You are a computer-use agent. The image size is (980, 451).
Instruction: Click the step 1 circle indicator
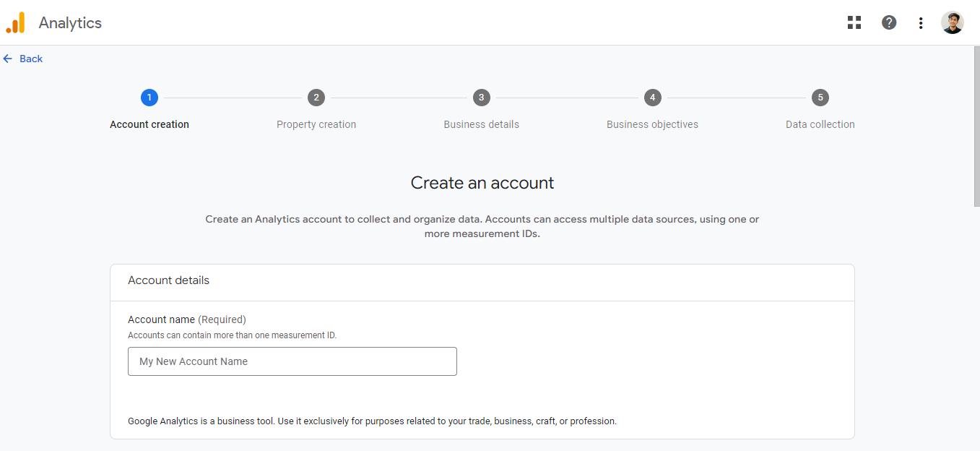point(149,98)
